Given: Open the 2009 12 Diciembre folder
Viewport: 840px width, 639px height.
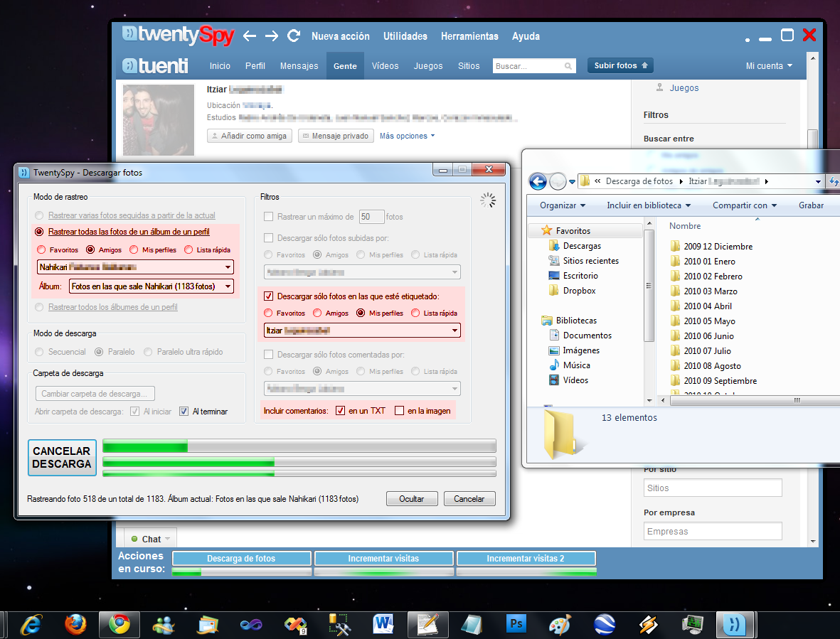Looking at the screenshot, I should point(711,247).
